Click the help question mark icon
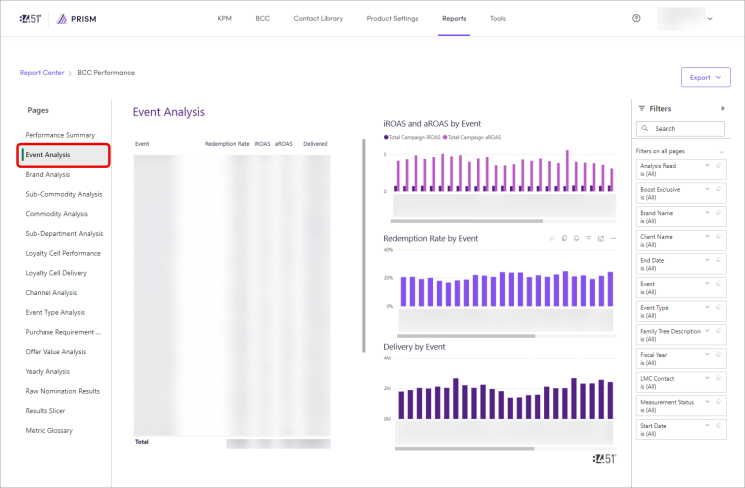 tap(636, 18)
